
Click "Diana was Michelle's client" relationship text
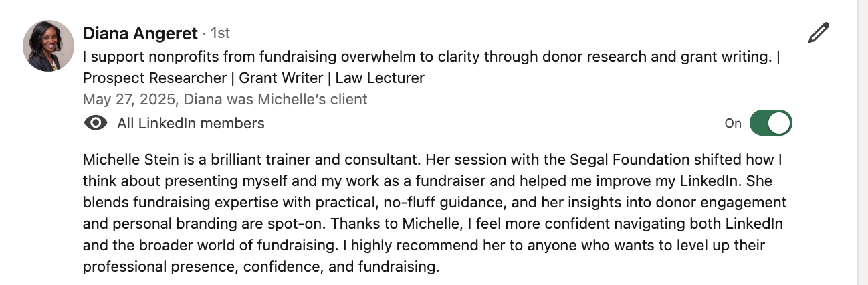tap(275, 100)
